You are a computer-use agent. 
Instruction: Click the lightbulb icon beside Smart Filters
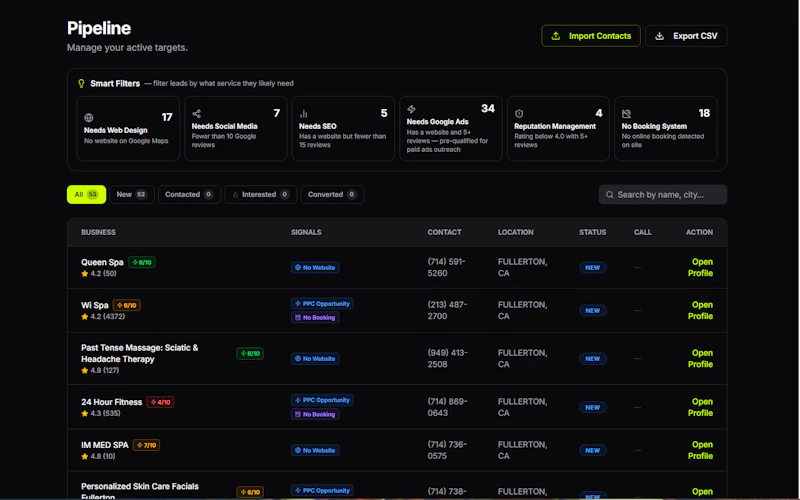point(81,83)
